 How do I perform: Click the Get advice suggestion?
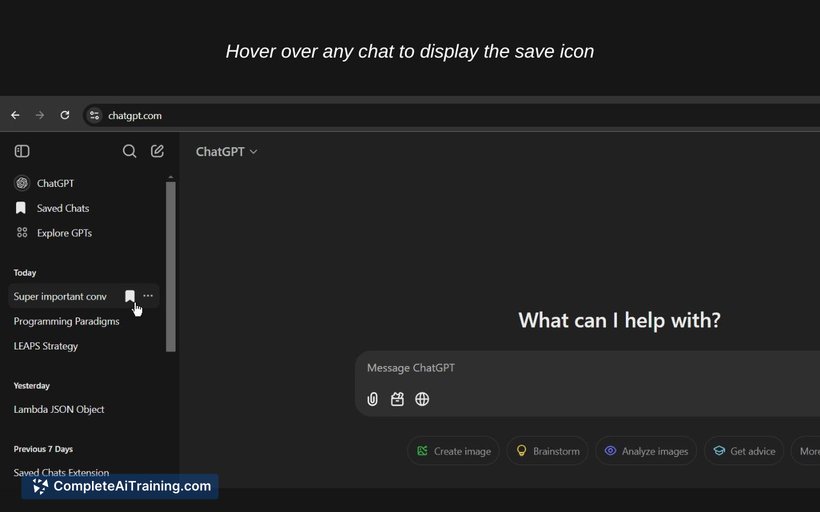[x=744, y=451]
